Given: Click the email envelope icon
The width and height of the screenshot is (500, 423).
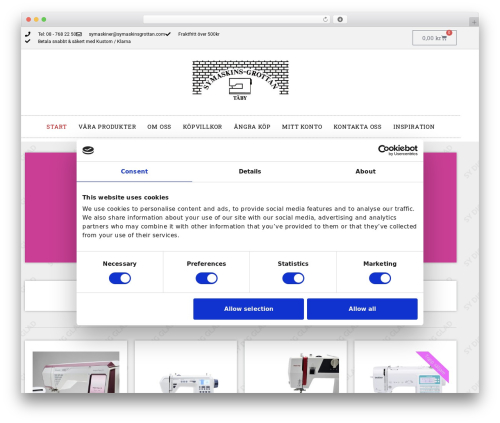Looking at the screenshot, I should pos(79,34).
